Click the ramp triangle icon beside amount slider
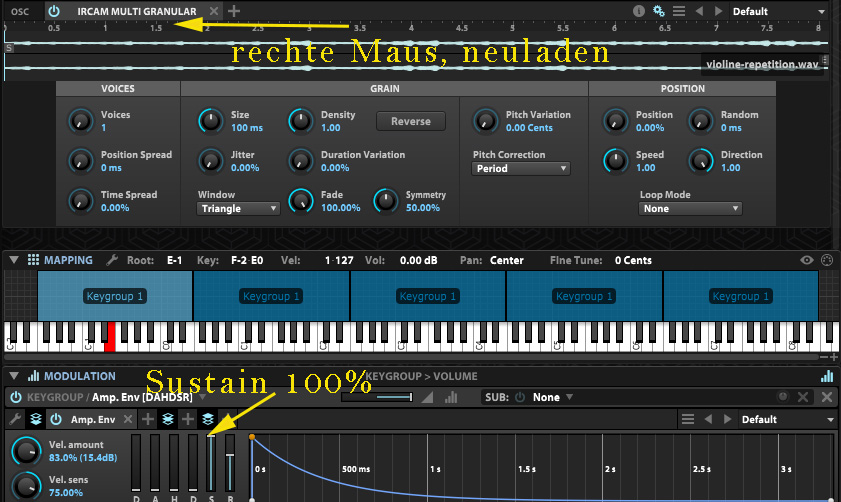This screenshot has height=502, width=841. (x=427, y=397)
